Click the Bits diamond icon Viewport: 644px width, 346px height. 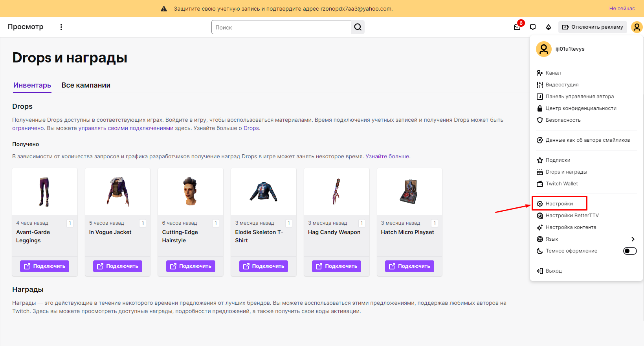(549, 27)
